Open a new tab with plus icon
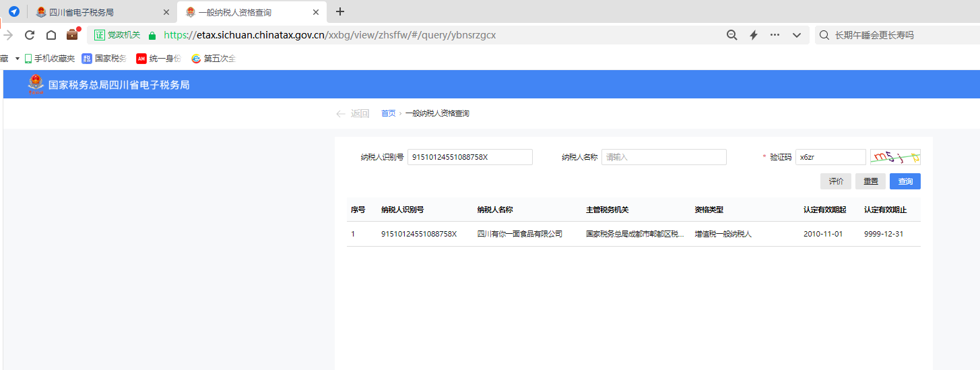 pos(340,11)
